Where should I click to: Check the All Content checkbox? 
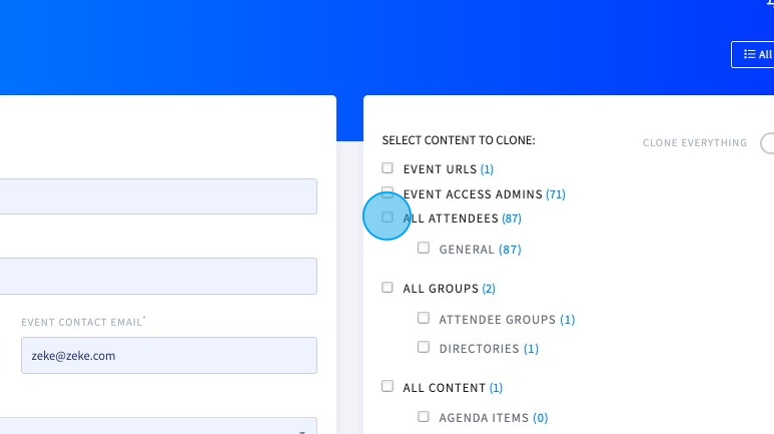pyautogui.click(x=387, y=386)
